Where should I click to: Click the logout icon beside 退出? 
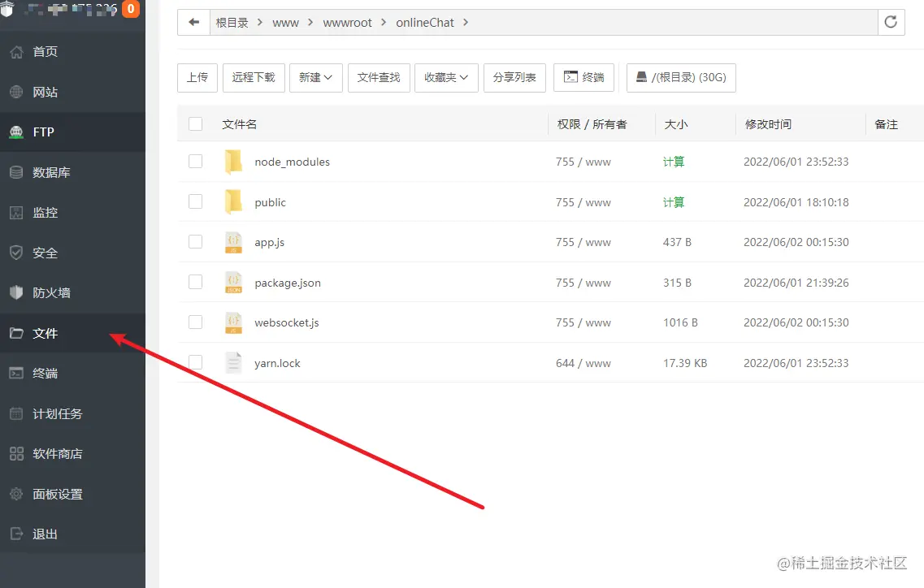click(16, 534)
